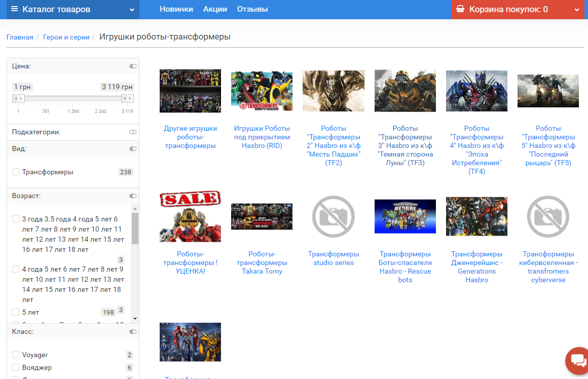Select the 5 лет age checkbox
This screenshot has width=588, height=379.
(16, 313)
